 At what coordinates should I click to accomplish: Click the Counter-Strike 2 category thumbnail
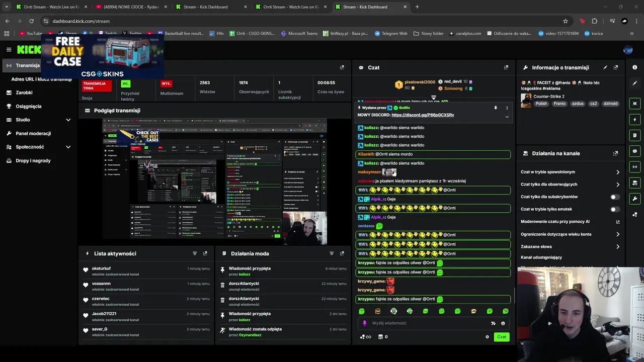(526, 100)
